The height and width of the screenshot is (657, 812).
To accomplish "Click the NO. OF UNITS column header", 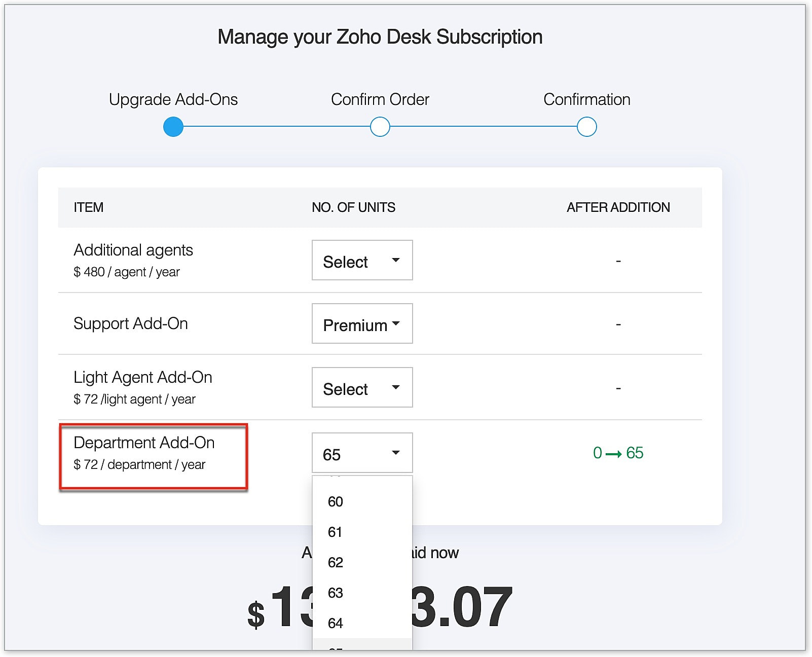I will tap(354, 207).
